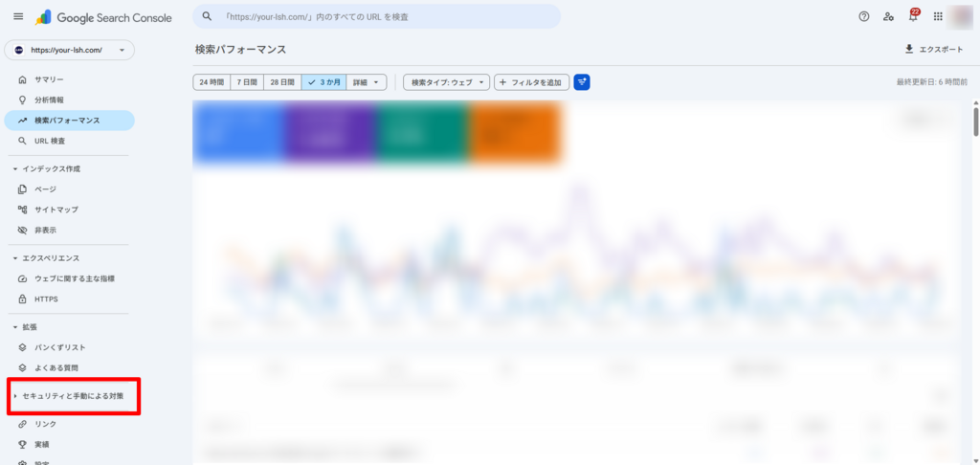Click the user settings people icon
This screenshot has width=980, height=465.
(x=888, y=16)
